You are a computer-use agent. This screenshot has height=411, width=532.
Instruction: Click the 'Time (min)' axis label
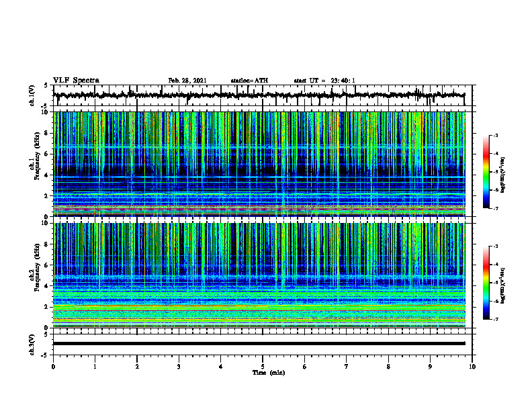269,373
